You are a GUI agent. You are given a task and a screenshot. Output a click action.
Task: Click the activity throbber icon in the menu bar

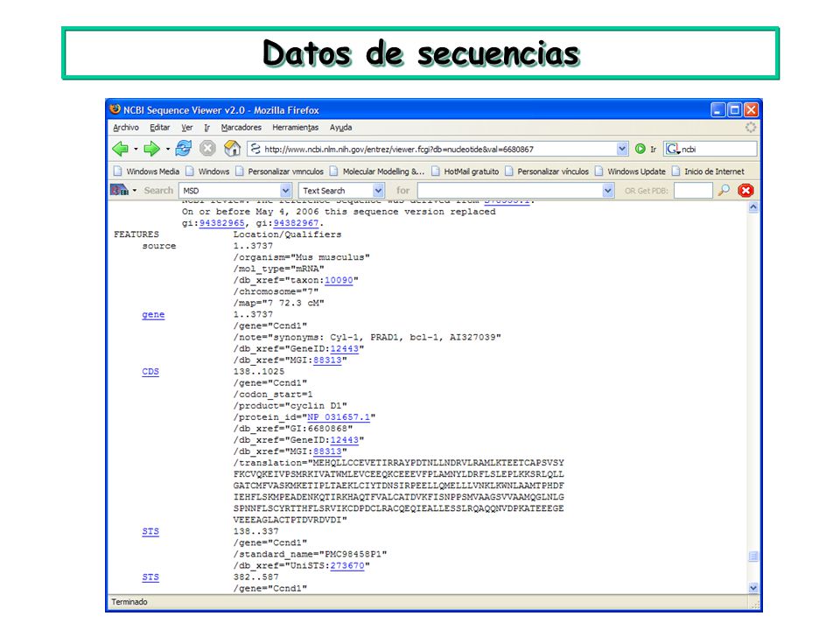point(751,128)
